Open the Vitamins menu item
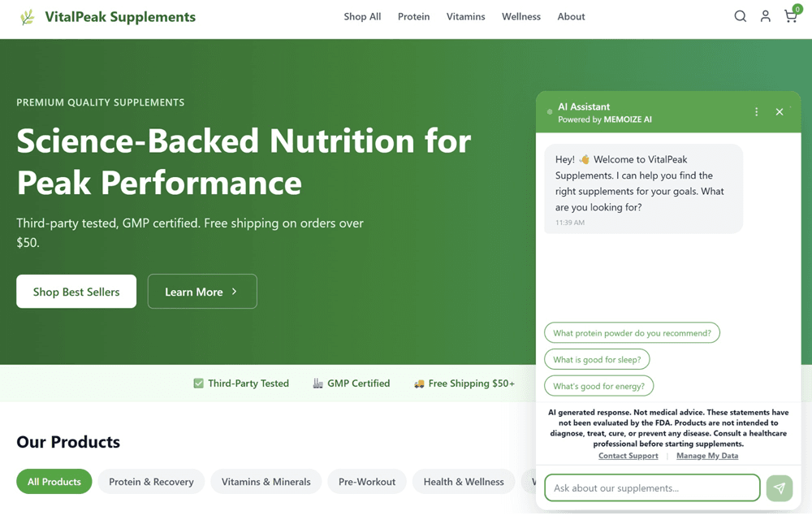This screenshot has height=520, width=812. pyautogui.click(x=465, y=16)
